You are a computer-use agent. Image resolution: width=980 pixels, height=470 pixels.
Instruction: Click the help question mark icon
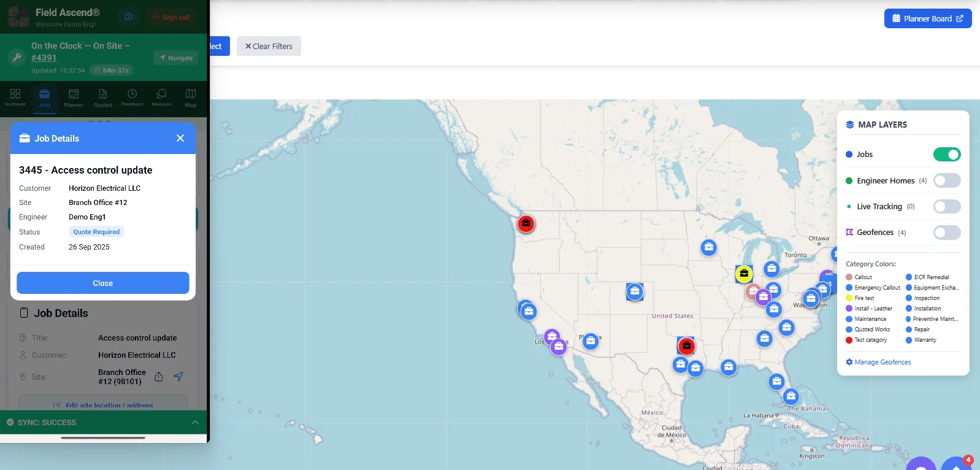[x=128, y=17]
